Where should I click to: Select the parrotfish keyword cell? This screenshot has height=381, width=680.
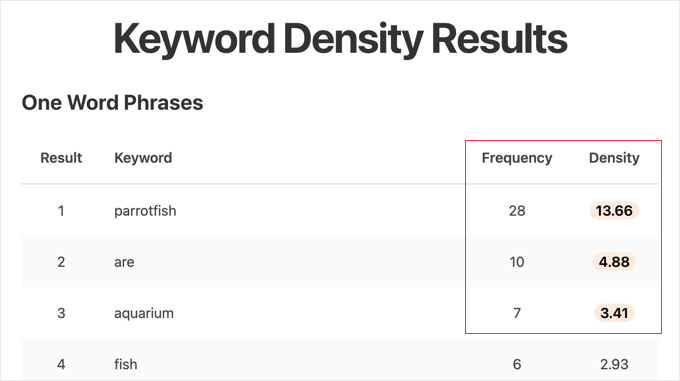click(x=145, y=211)
